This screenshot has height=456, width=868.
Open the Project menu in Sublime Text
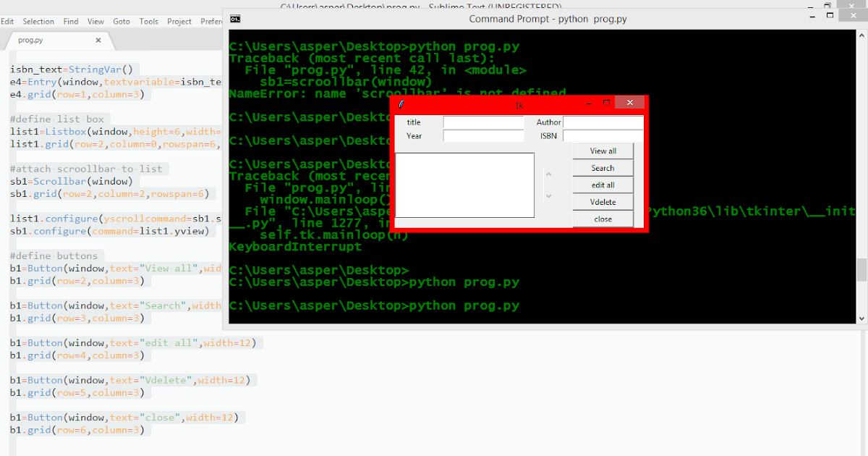[179, 21]
